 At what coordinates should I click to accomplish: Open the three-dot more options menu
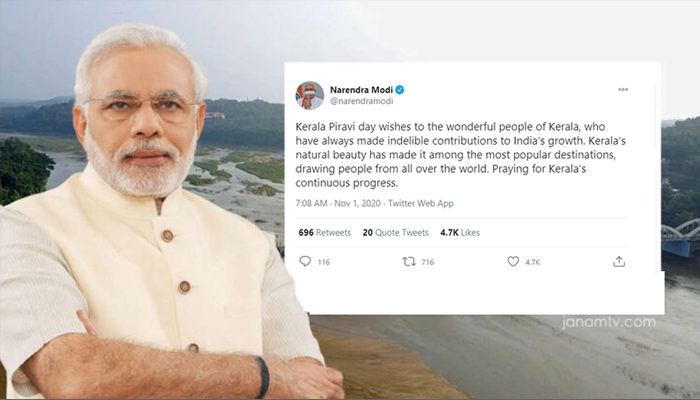coord(623,90)
